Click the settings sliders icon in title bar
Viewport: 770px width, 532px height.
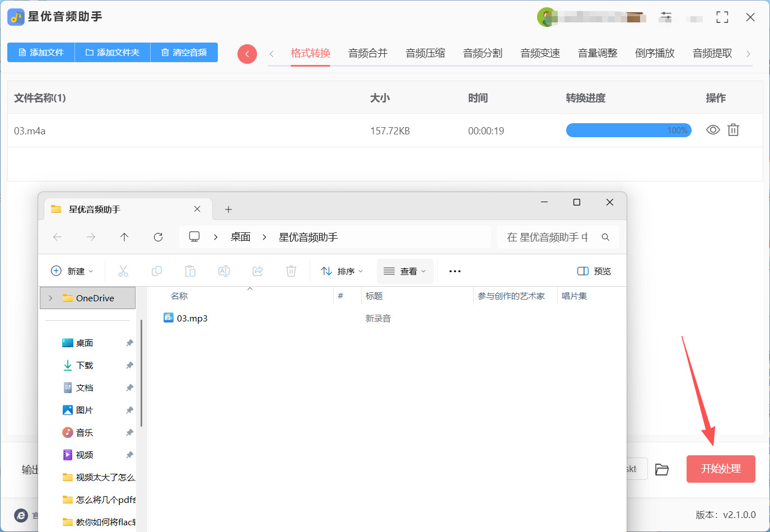666,17
